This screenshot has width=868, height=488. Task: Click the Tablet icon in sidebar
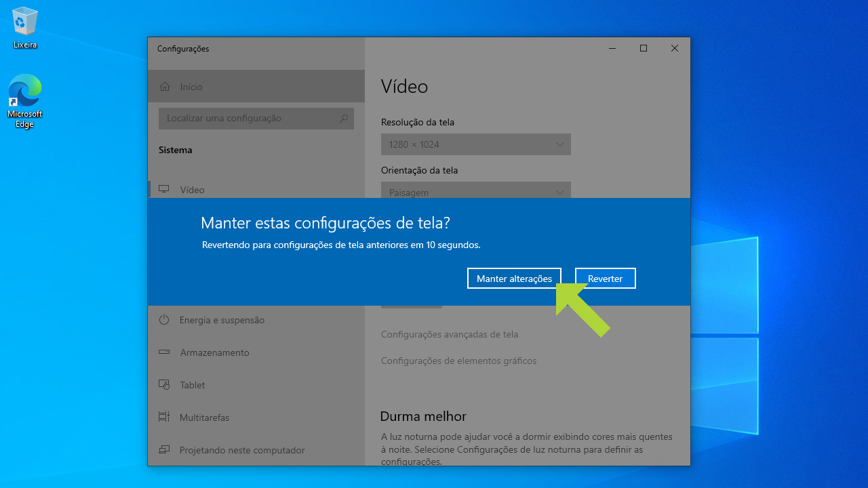[x=164, y=385]
